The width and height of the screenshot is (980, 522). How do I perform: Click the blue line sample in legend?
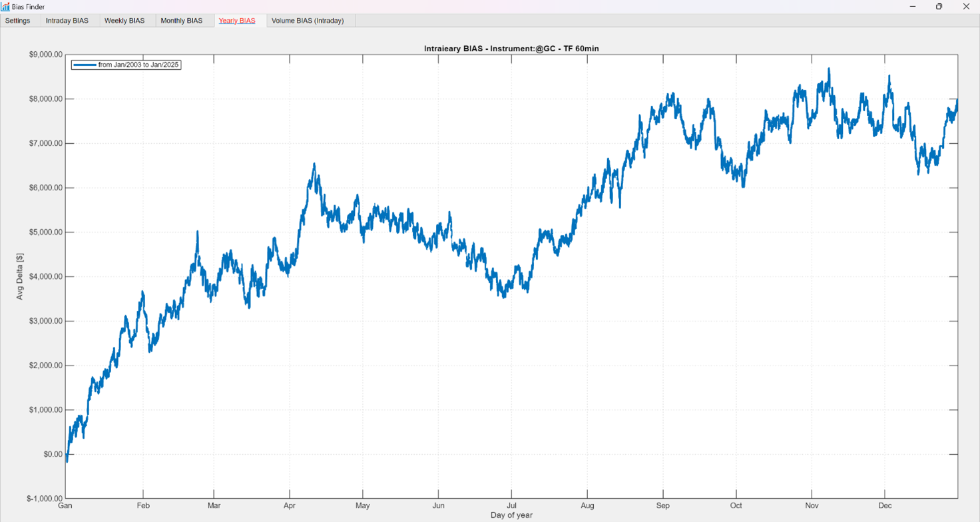coord(85,65)
